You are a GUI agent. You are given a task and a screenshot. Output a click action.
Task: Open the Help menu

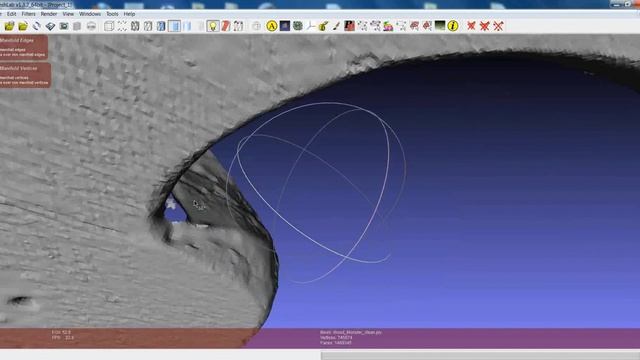coord(129,14)
